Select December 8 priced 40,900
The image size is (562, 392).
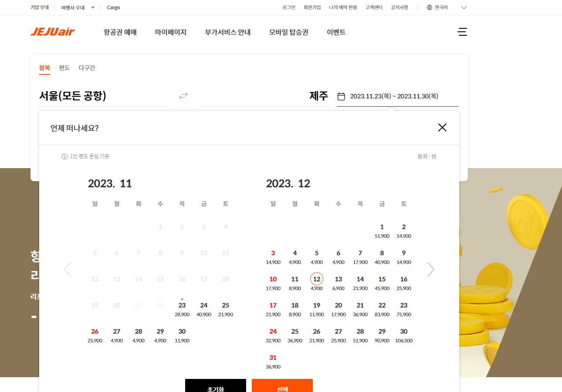[x=382, y=257]
